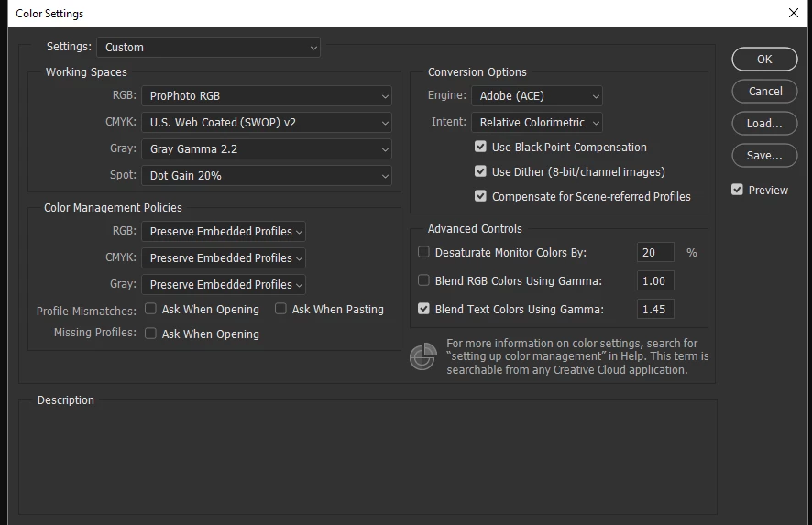Image resolution: width=812 pixels, height=525 pixels.
Task: Click the Load... button
Action: coord(764,123)
